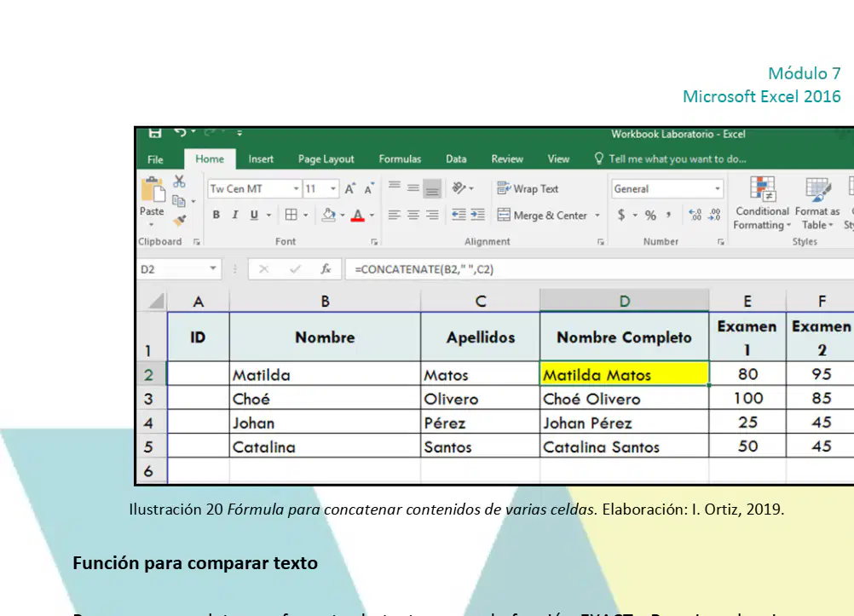Click the Copy icon
Screen dimensions: 854x616
(179, 202)
